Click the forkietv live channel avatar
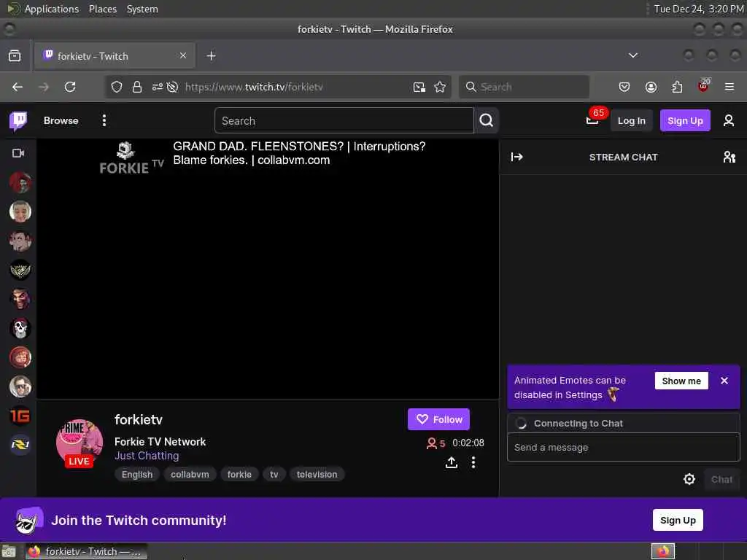The image size is (747, 560). [79, 443]
